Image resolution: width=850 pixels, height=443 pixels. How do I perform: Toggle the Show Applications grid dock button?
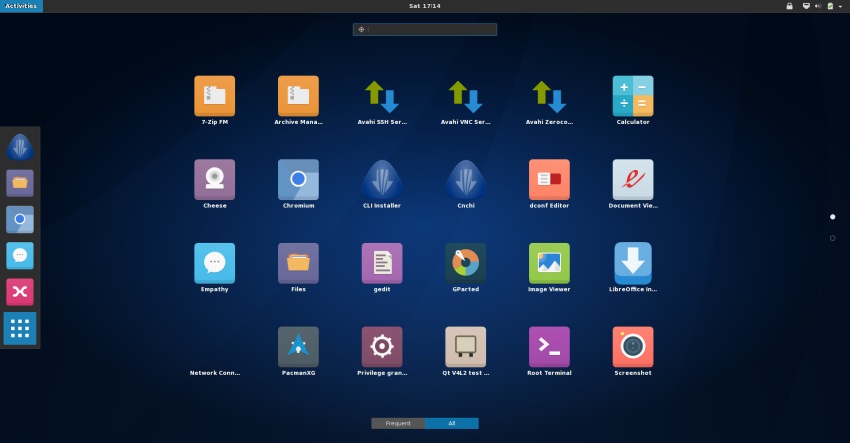(20, 329)
